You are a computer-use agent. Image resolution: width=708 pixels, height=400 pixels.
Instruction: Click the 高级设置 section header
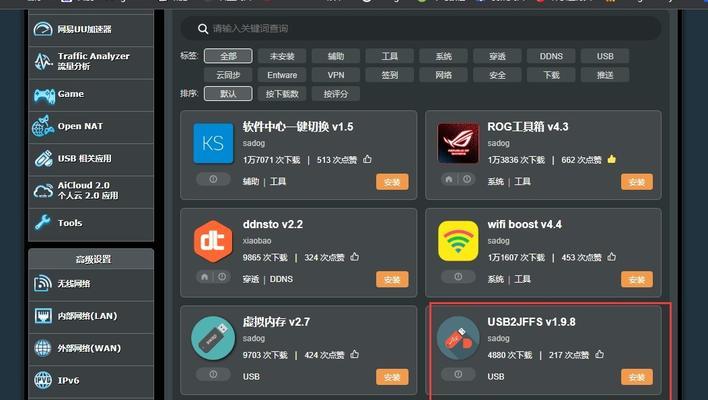[x=91, y=259]
